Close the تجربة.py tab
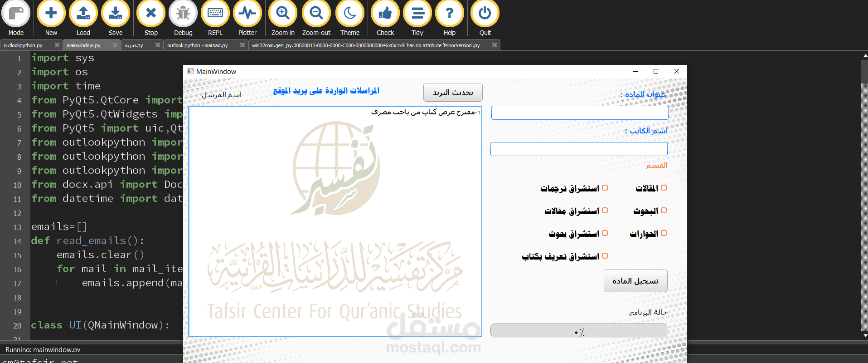This screenshot has height=363, width=868. pyautogui.click(x=158, y=45)
